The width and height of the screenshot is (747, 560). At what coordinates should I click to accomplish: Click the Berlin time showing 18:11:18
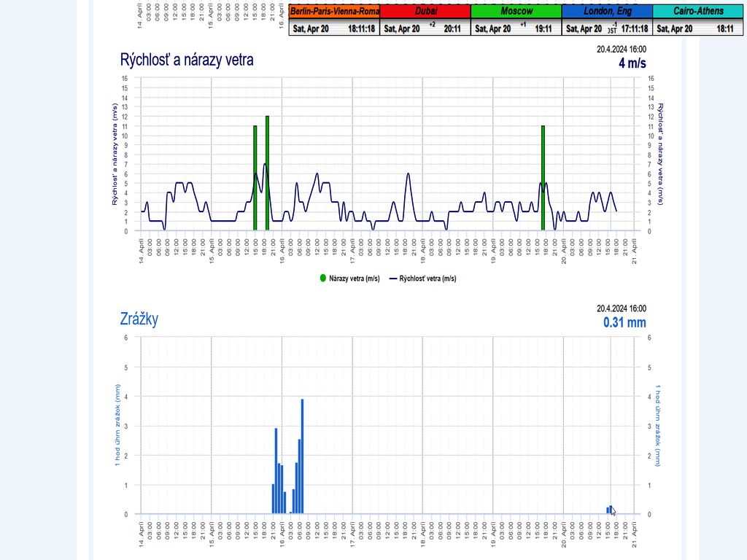[361, 29]
